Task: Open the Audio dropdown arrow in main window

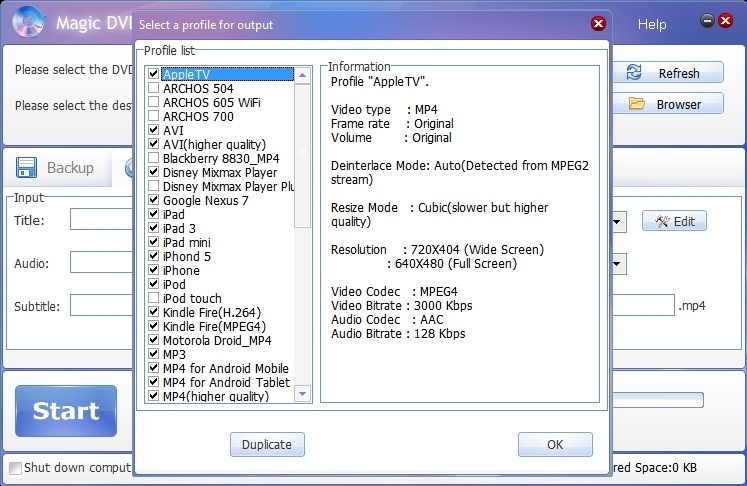Action: [x=617, y=263]
